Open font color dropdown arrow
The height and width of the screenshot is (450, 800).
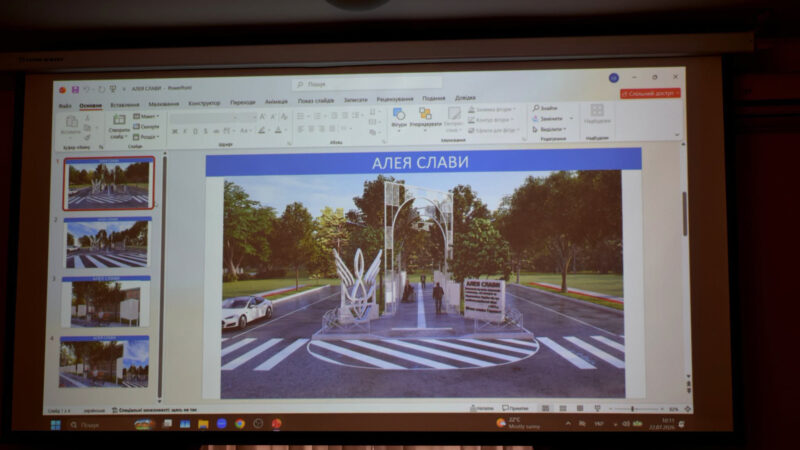286,131
